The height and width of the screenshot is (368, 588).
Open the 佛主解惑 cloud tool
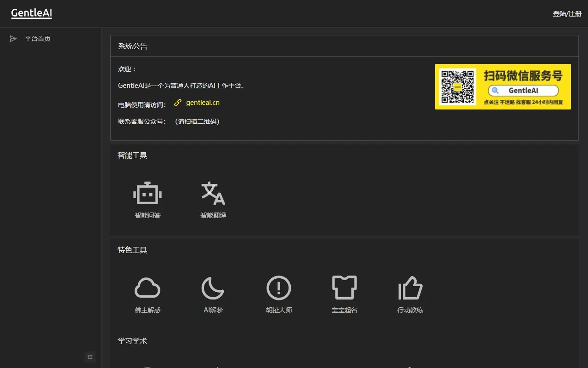tap(147, 294)
